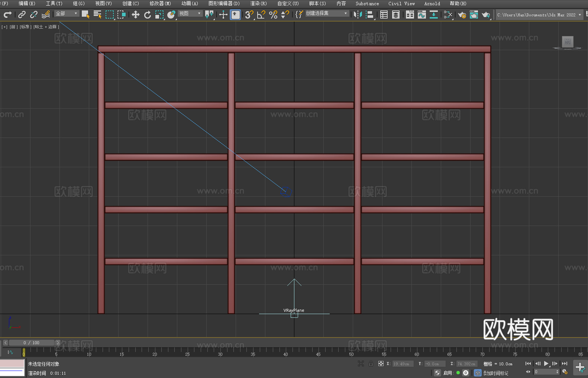
Task: Toggle Isolate Selection icon in status bar
Action: point(361,364)
